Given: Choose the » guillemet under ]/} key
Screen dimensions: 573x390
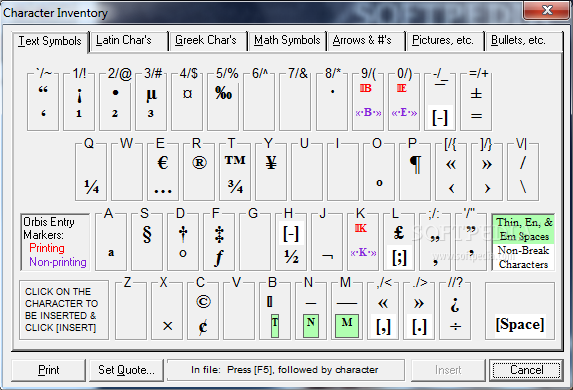Looking at the screenshot, I should pyautogui.click(x=487, y=164).
